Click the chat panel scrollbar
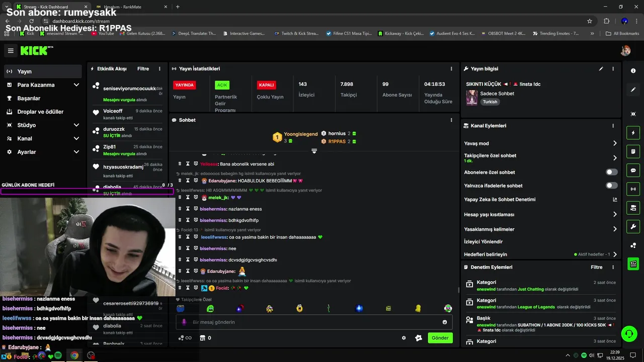The height and width of the screenshot is (362, 644). [458, 290]
